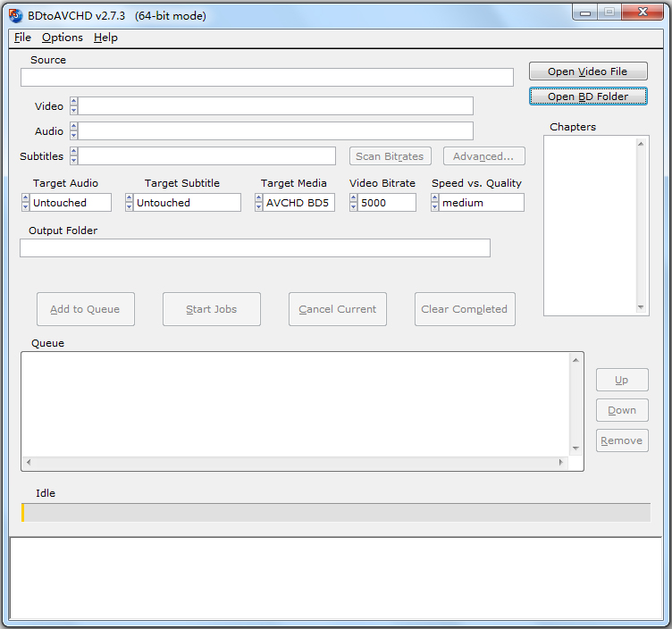672x629 pixels.
Task: Click the Target Media down arrow
Action: click(258, 207)
